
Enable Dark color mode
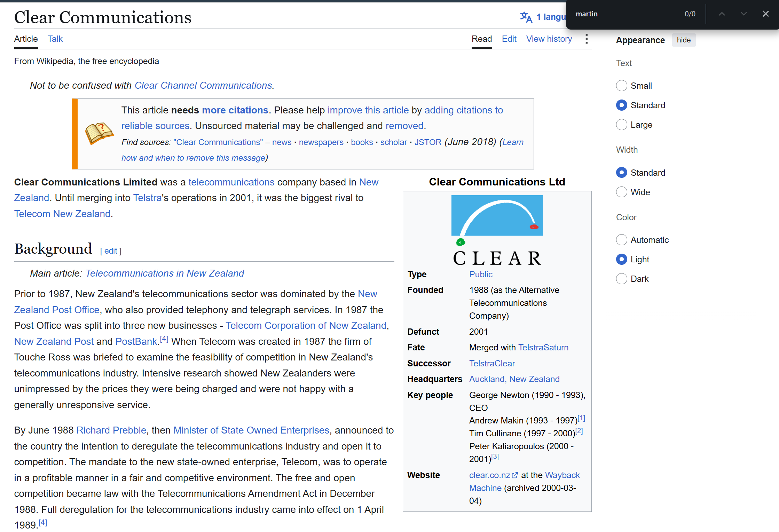pyautogui.click(x=622, y=279)
